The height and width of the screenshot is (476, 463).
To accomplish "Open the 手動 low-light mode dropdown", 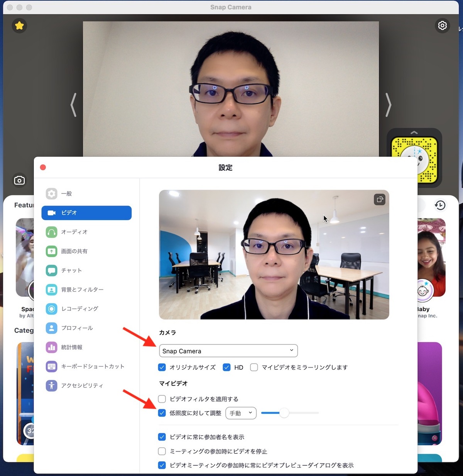I will (241, 413).
